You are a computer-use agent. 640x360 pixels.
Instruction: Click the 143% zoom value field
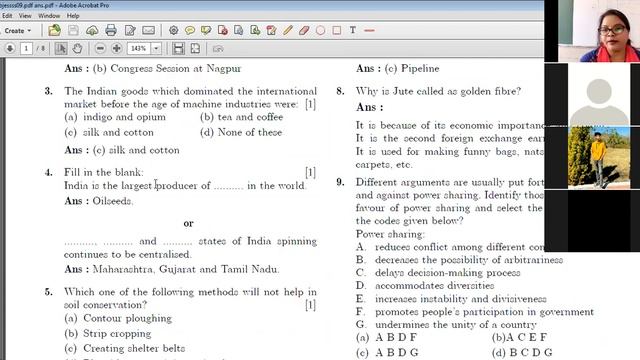(139, 49)
